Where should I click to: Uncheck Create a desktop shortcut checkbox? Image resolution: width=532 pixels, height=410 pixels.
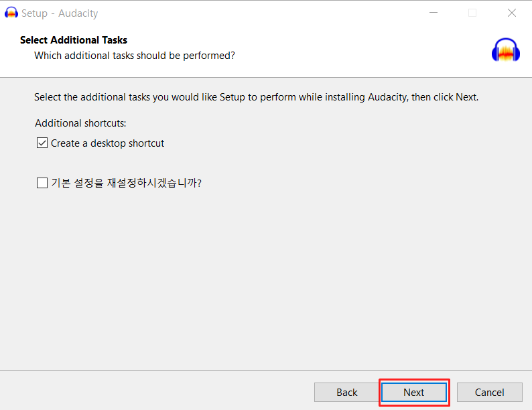[42, 143]
